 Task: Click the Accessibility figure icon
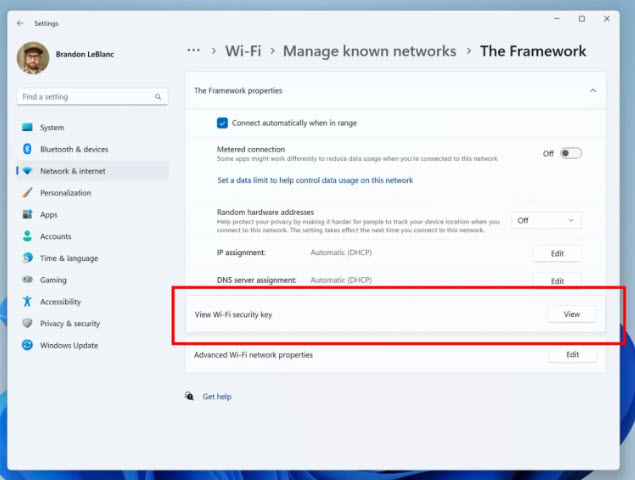pyautogui.click(x=27, y=301)
